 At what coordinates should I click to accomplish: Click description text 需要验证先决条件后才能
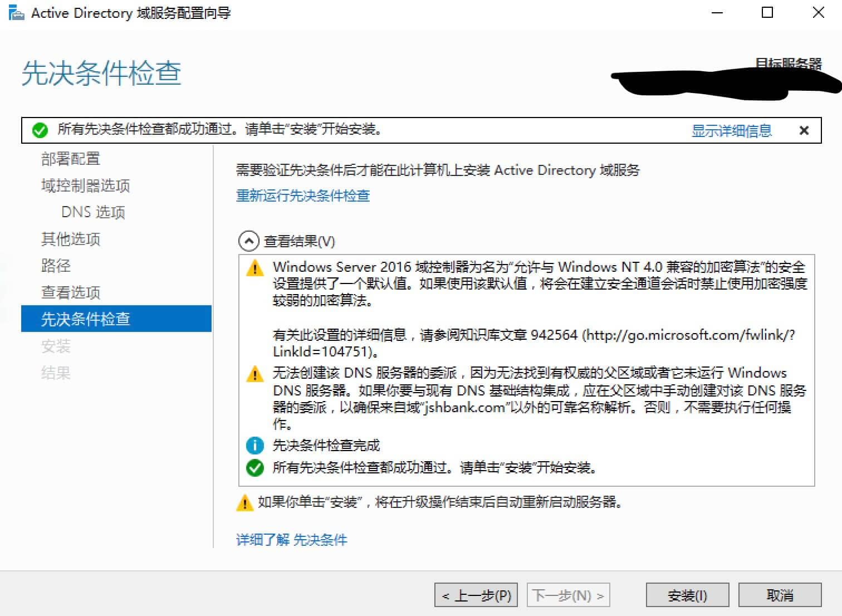coord(438,170)
